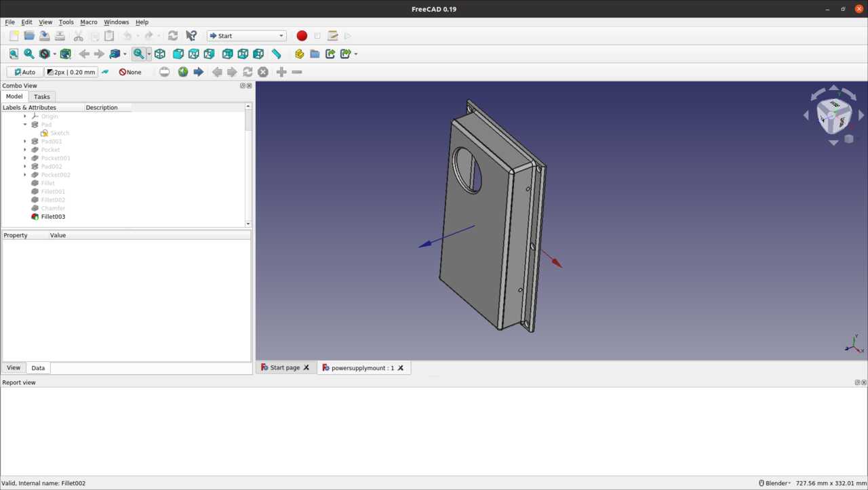Expand the Pad001 tree node
The image size is (868, 490).
tap(26, 142)
